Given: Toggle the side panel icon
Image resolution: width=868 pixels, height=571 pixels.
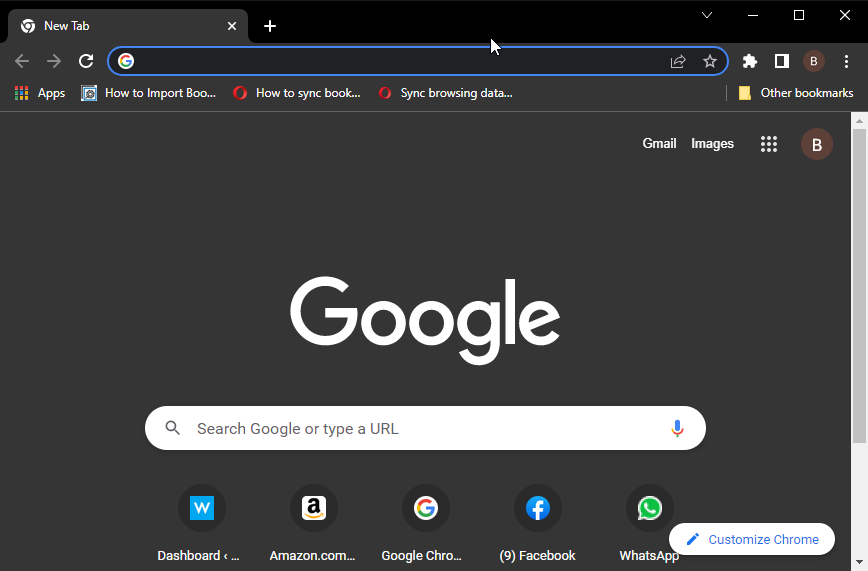Looking at the screenshot, I should (x=782, y=61).
